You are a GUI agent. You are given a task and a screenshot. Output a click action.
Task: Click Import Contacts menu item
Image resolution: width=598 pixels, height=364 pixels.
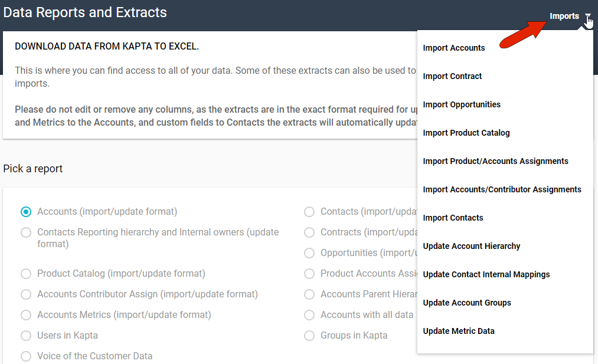pos(453,218)
